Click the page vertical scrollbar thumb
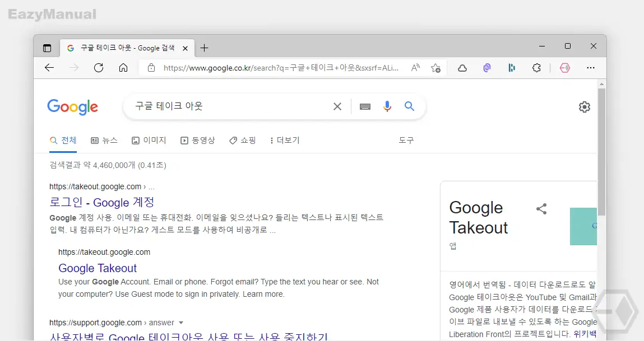Image resolution: width=644 pixels, height=341 pixels. click(601, 152)
